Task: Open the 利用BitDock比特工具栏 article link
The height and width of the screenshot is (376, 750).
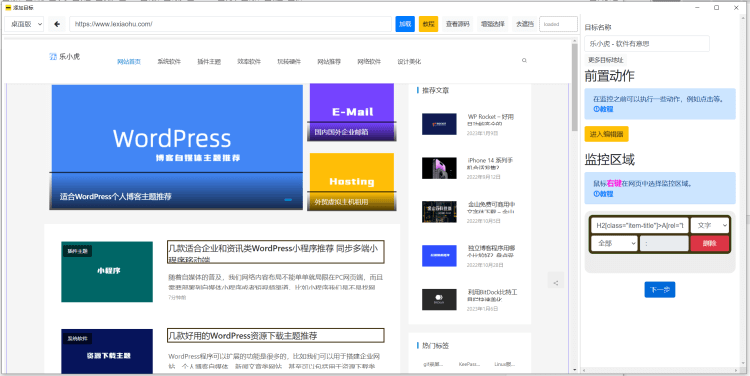Action: pos(493,295)
